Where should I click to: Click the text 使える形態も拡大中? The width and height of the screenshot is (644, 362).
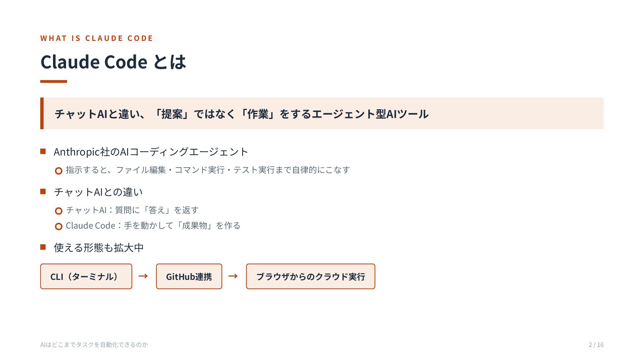[x=99, y=248]
